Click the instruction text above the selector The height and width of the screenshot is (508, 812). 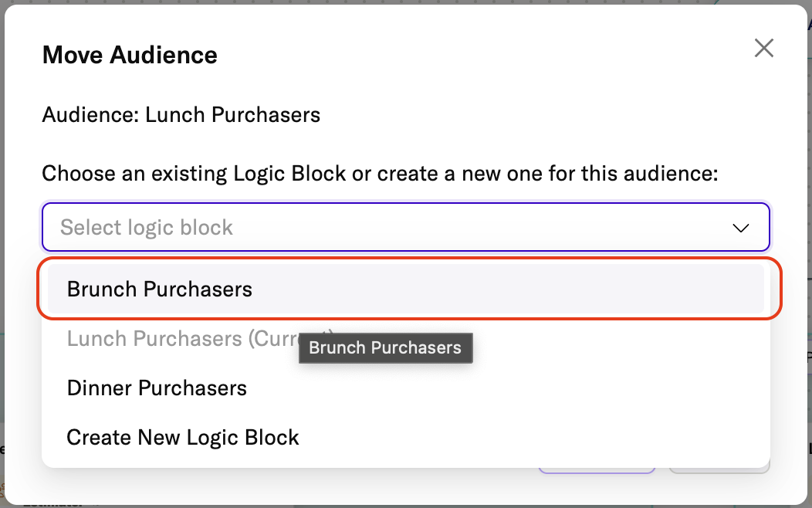click(379, 173)
